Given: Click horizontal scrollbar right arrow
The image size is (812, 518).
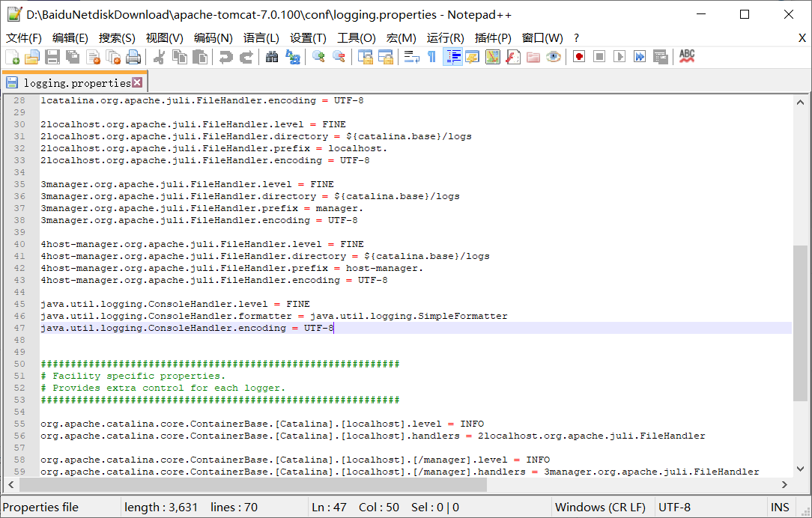Looking at the screenshot, I should point(784,485).
